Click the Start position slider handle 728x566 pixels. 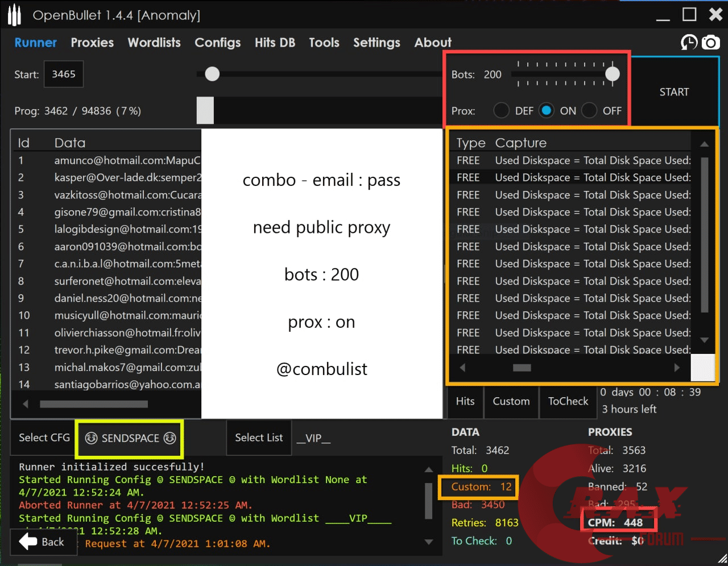[x=212, y=74]
